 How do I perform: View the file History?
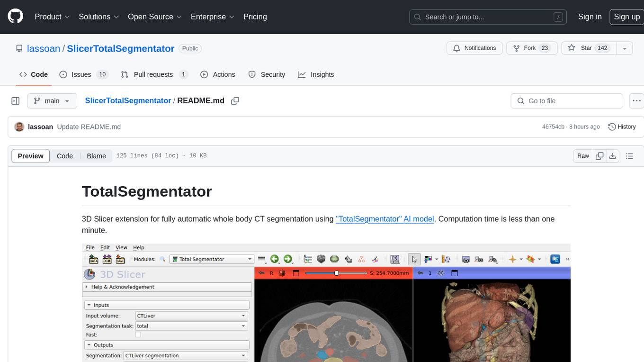(622, 127)
